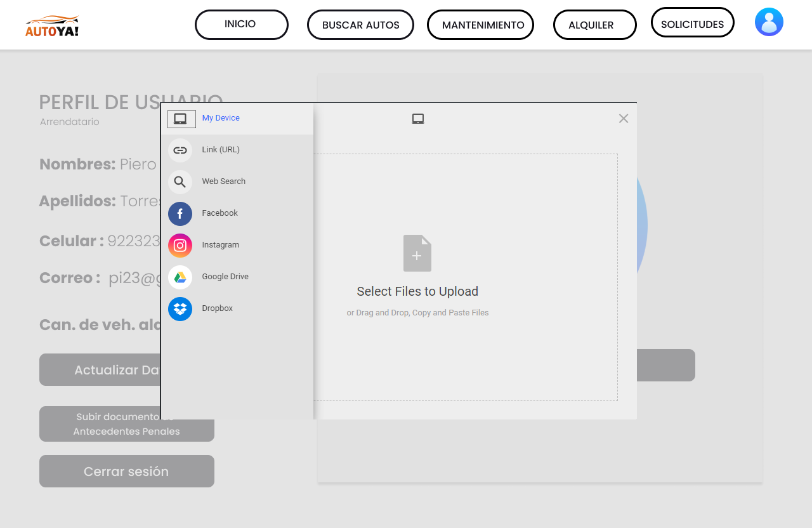Navigate to ALQUILER

pos(595,25)
